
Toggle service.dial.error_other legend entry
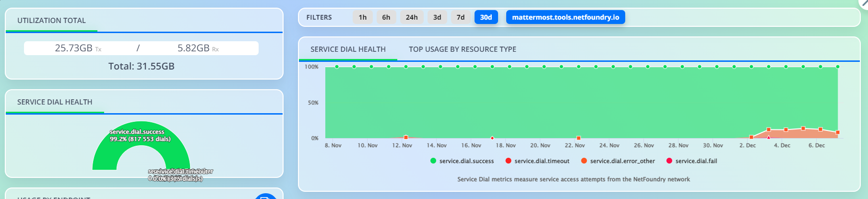pyautogui.click(x=618, y=161)
